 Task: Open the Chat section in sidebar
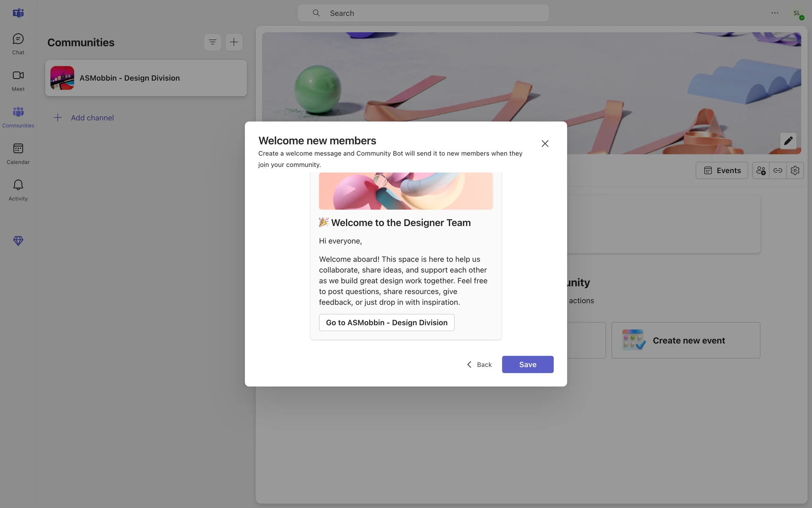pos(18,44)
